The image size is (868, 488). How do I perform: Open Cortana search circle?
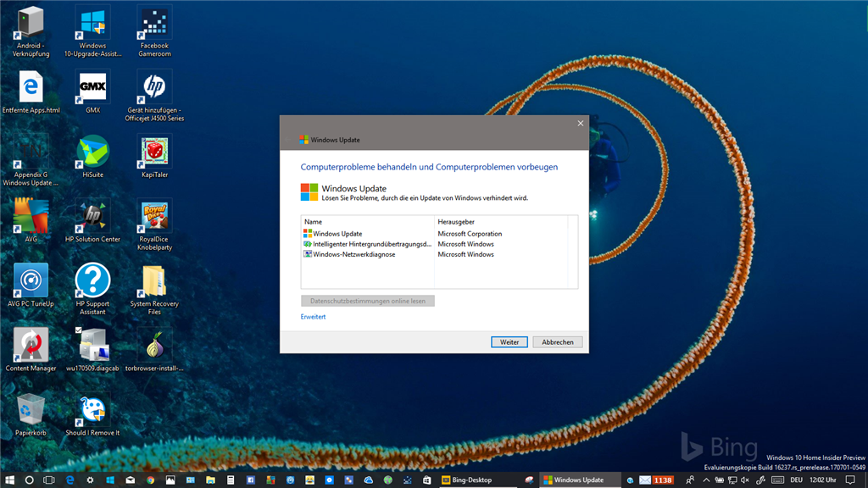(30, 480)
